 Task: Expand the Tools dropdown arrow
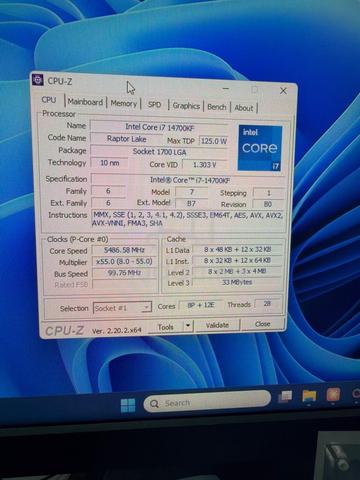pos(188,325)
